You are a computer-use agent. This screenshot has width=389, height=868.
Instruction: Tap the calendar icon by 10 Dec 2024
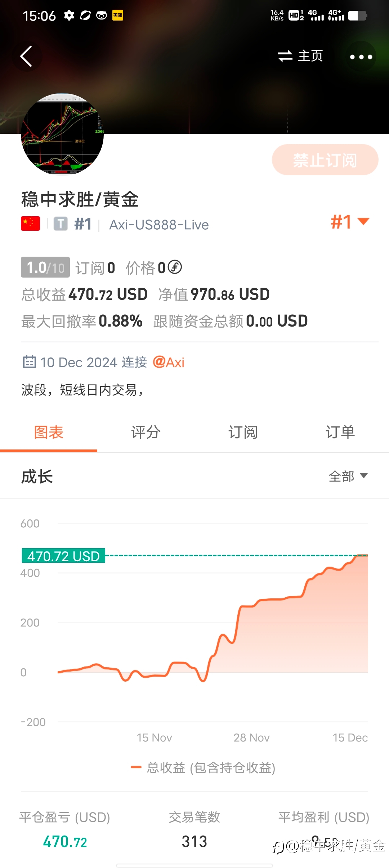click(x=29, y=362)
